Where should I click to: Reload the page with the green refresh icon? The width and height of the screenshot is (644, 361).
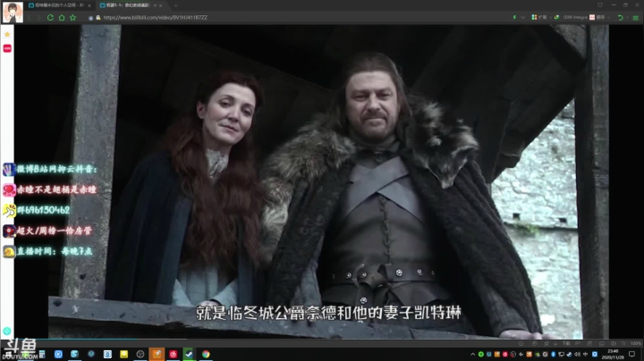click(50, 18)
